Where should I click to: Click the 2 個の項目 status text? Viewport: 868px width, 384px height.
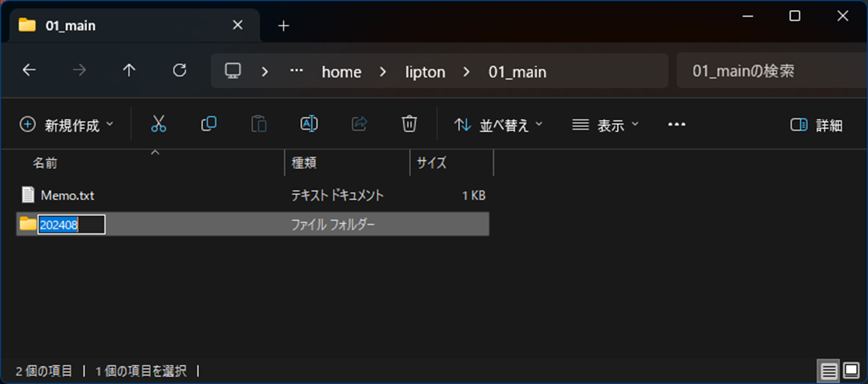pyautogui.click(x=44, y=370)
